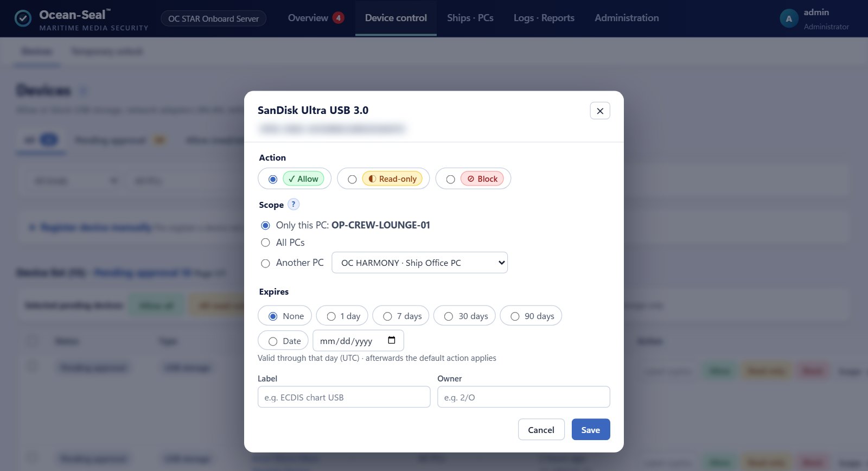Open the Ships · PCs tab
Image resolution: width=868 pixels, height=471 pixels.
coord(470,18)
